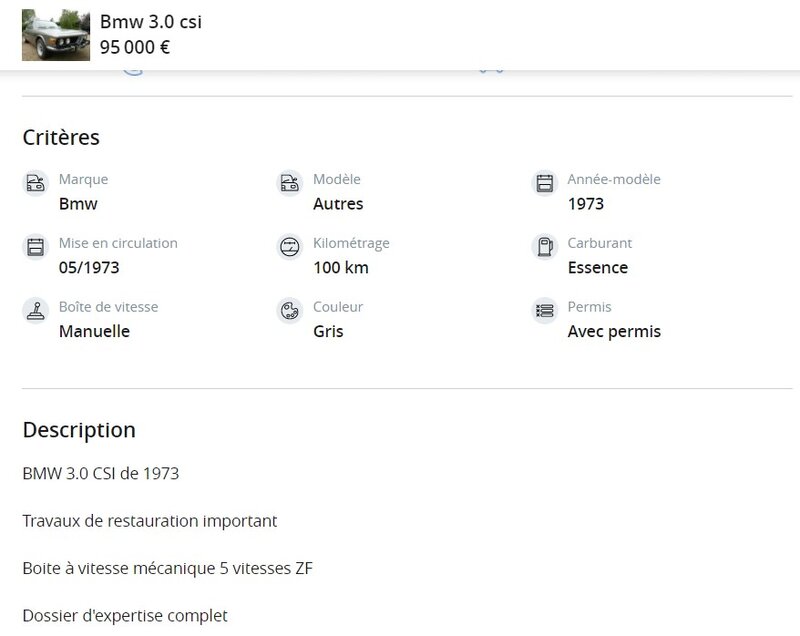
Task: Click the "Manuelle" gearbox value
Action: 94,331
